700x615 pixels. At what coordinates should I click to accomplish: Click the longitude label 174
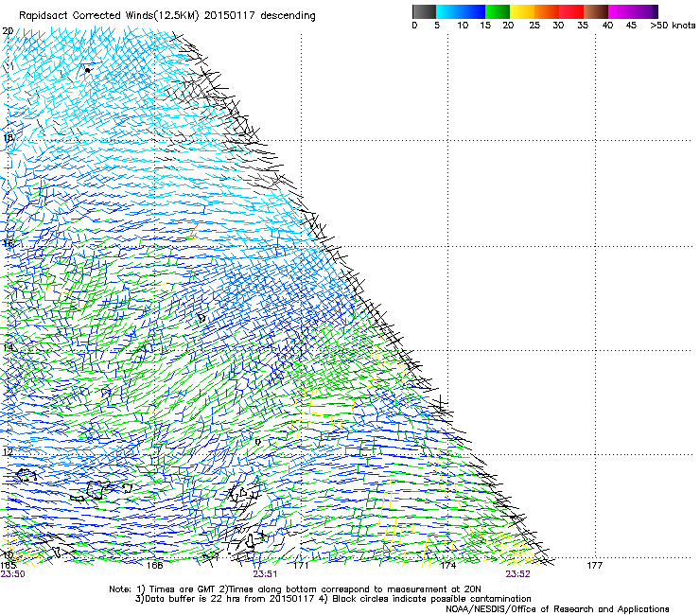[447, 566]
